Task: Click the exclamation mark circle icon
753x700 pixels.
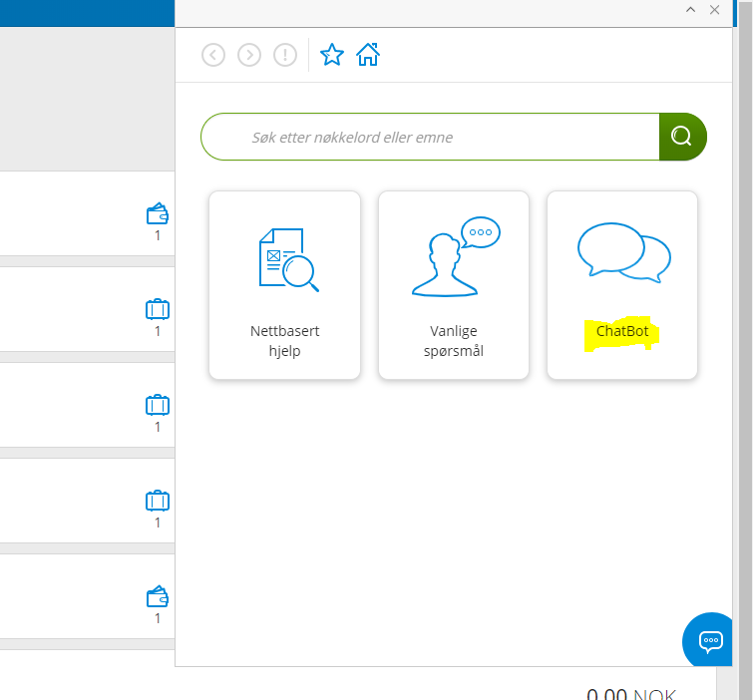Action: coord(285,55)
